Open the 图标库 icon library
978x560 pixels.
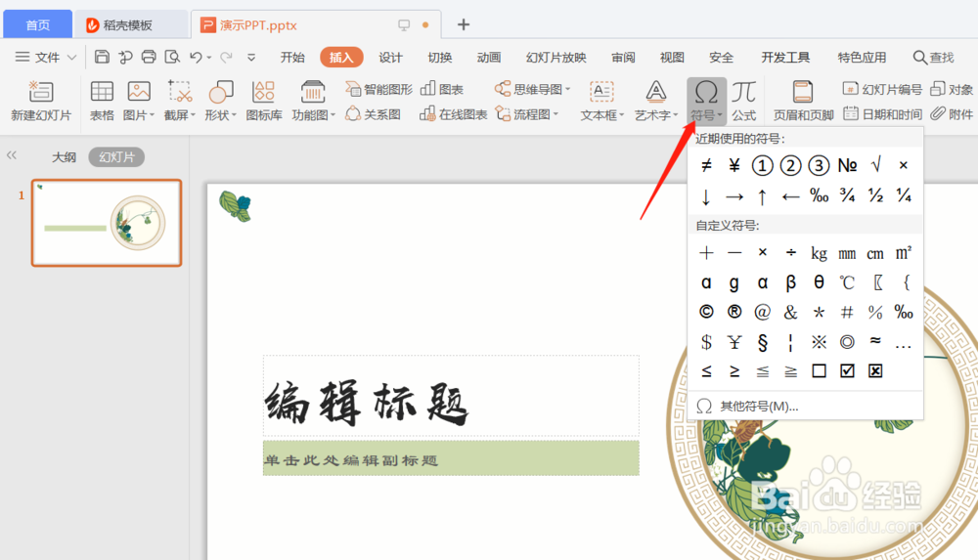(x=263, y=92)
